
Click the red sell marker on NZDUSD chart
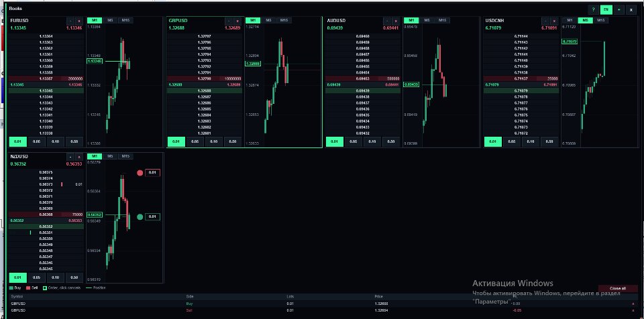(x=140, y=173)
